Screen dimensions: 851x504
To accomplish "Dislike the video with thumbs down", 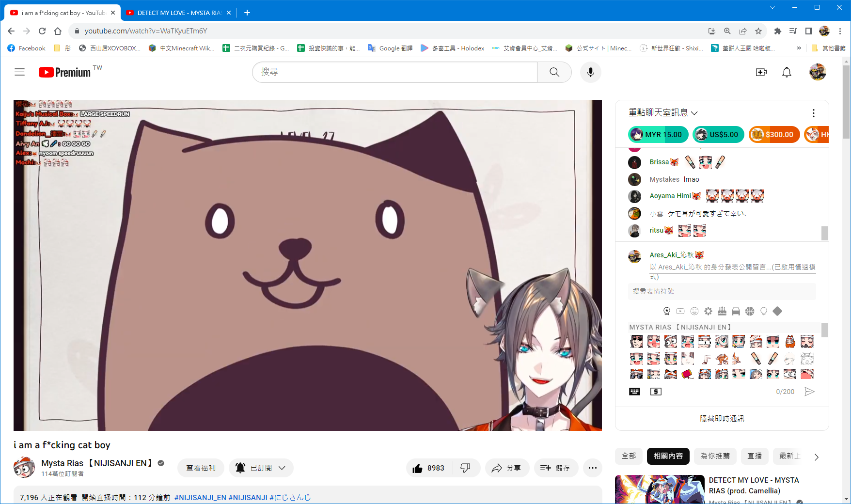I will coord(465,468).
